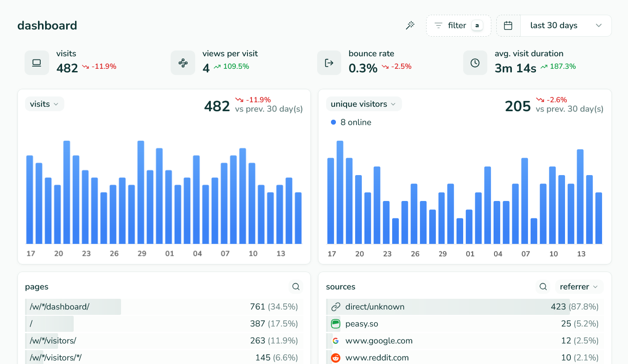Screen dimensions: 628x364
Task: Select the /w/*/visitors/*/ page row
Action: coord(164,358)
